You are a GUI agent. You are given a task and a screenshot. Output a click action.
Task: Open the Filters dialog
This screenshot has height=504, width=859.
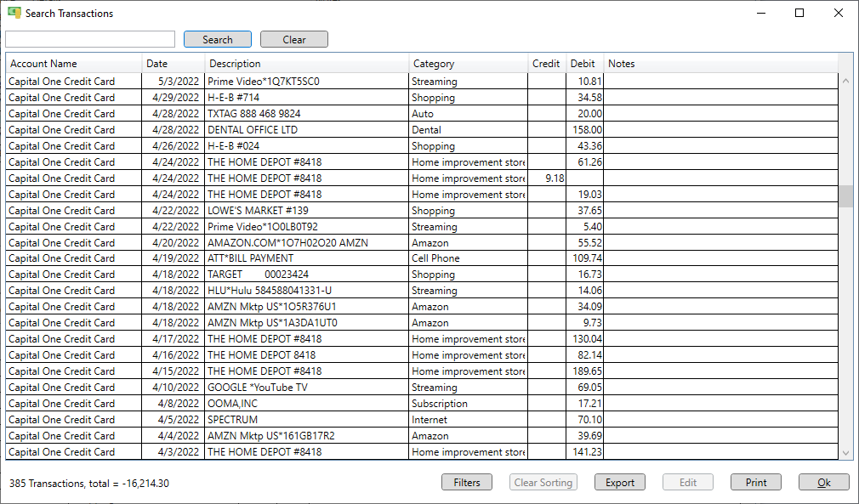click(467, 482)
